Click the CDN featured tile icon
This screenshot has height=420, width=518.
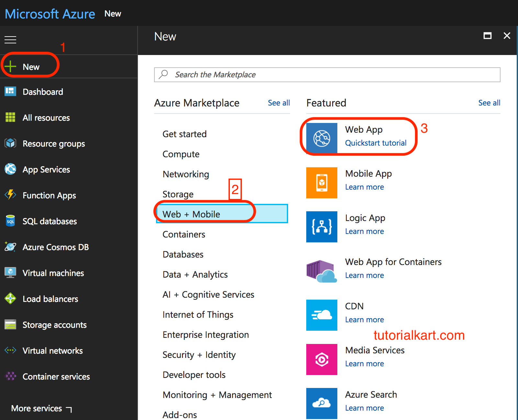pyautogui.click(x=321, y=315)
